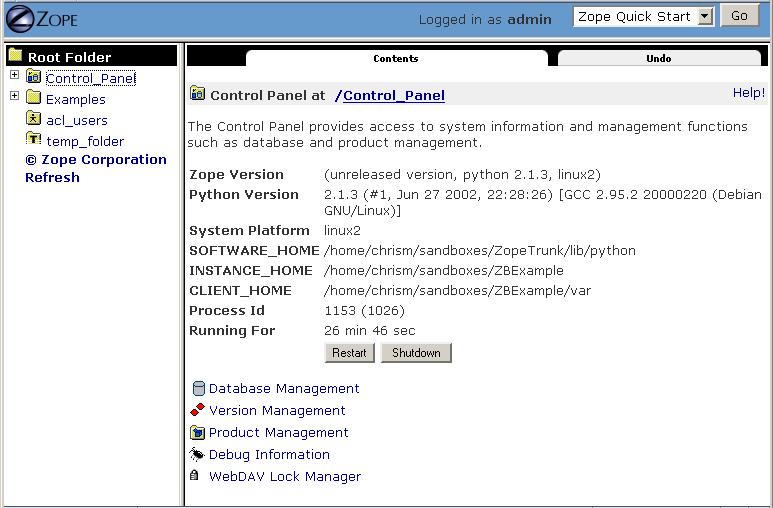Expand the Control_Panel tree node
Viewport: 773px width, 508px height.
pos(14,76)
